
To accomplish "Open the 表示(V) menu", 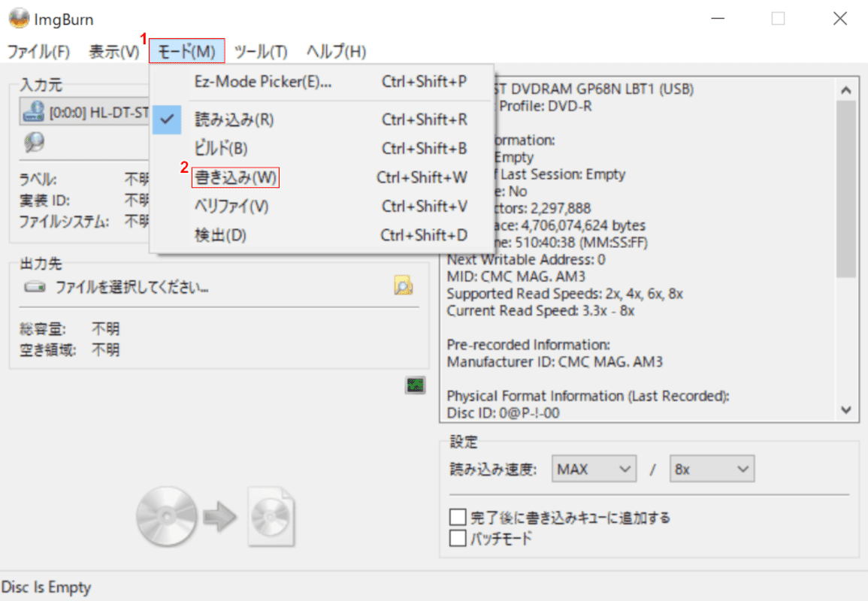I will pyautogui.click(x=114, y=52).
